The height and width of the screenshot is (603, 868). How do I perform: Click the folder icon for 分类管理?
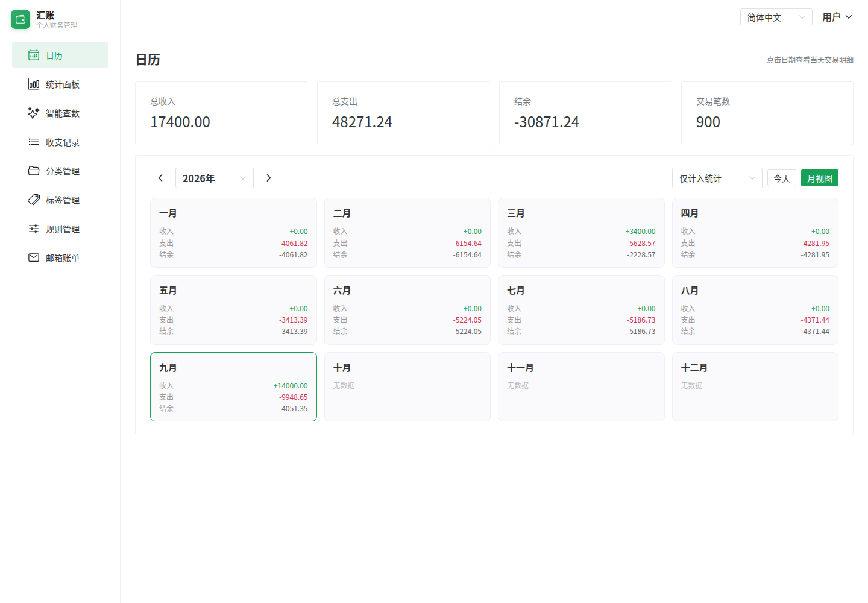[x=34, y=171]
